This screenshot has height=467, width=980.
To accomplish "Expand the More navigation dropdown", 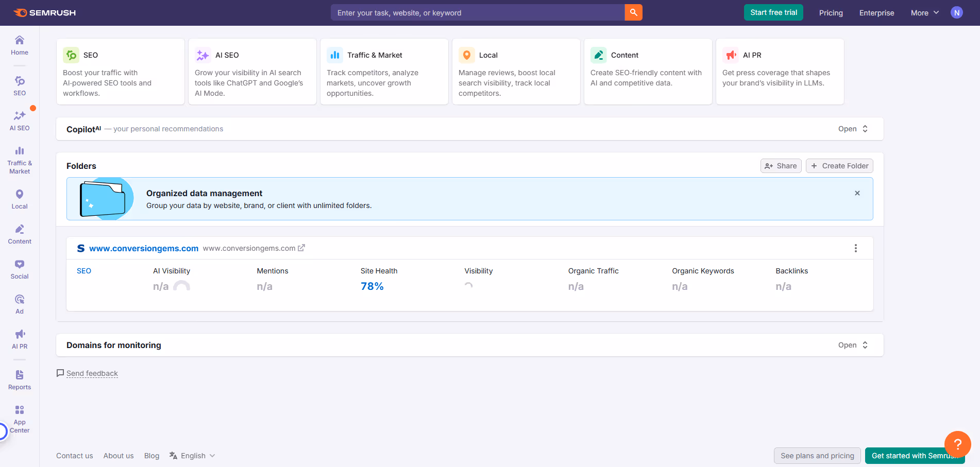I will 924,12.
